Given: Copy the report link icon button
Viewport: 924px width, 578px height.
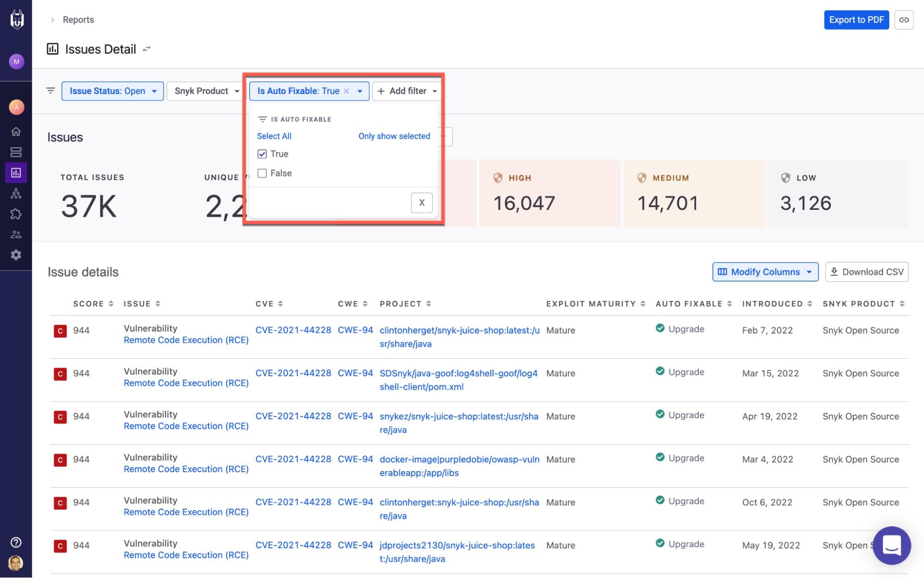Looking at the screenshot, I should click(904, 20).
